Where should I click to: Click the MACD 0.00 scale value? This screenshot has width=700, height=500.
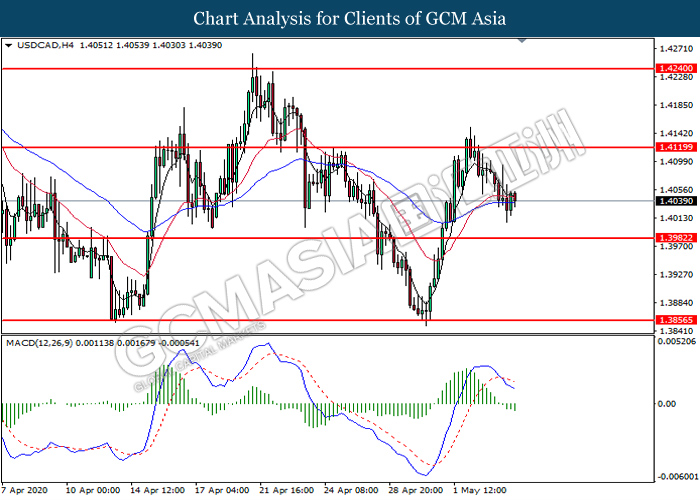pyautogui.click(x=667, y=404)
